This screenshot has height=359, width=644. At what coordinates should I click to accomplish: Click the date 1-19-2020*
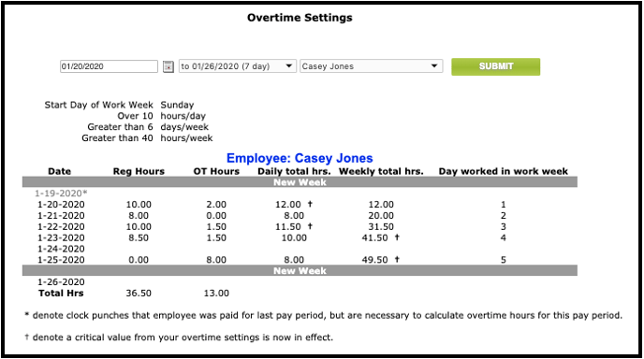pos(61,194)
